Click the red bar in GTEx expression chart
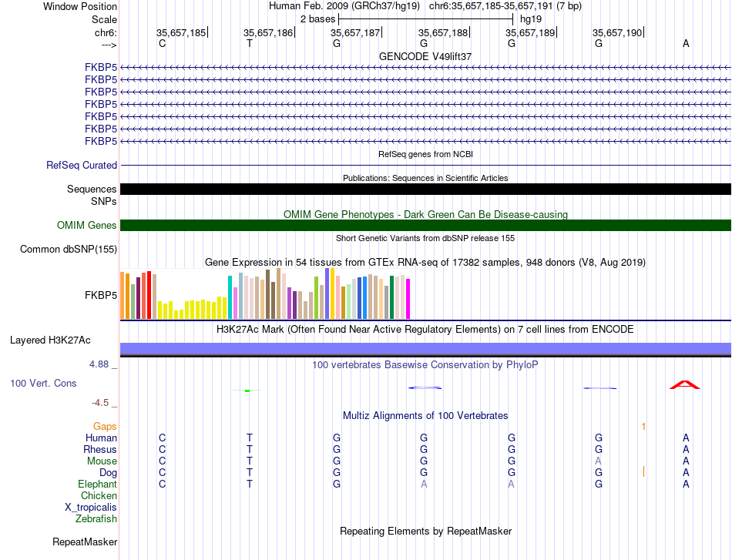This screenshot has width=732, height=560. click(x=149, y=295)
